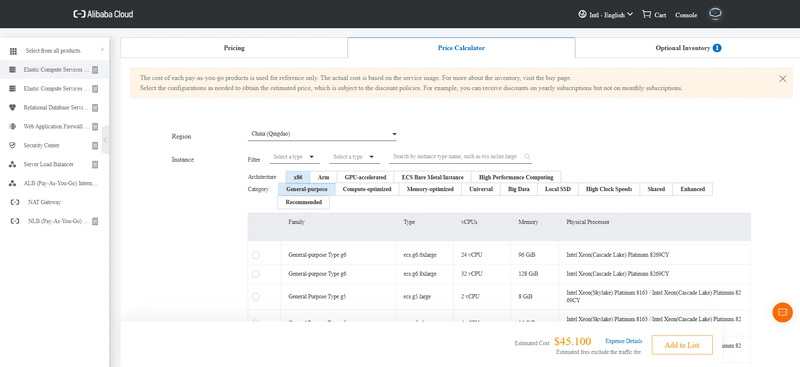Open the Expense Details link
The height and width of the screenshot is (367, 800).
pyautogui.click(x=623, y=341)
